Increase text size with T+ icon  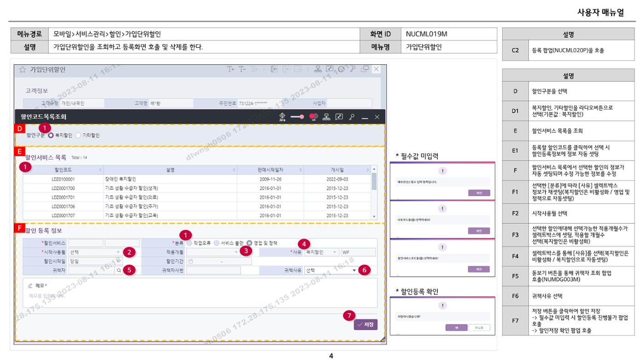(231, 69)
